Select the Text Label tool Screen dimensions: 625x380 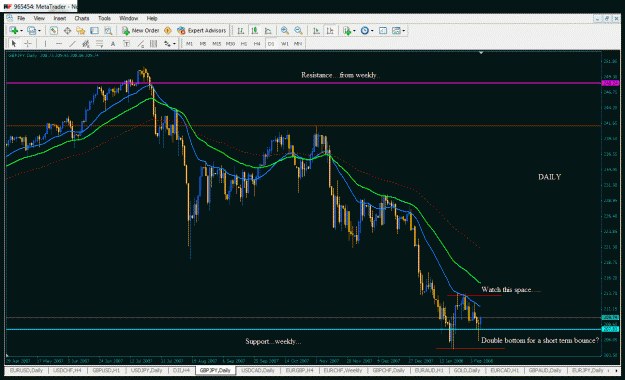[126, 43]
